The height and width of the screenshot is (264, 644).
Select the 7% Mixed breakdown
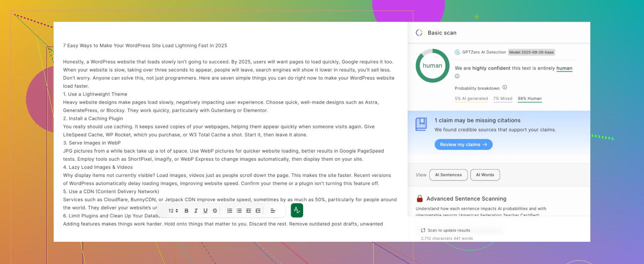[x=503, y=99]
